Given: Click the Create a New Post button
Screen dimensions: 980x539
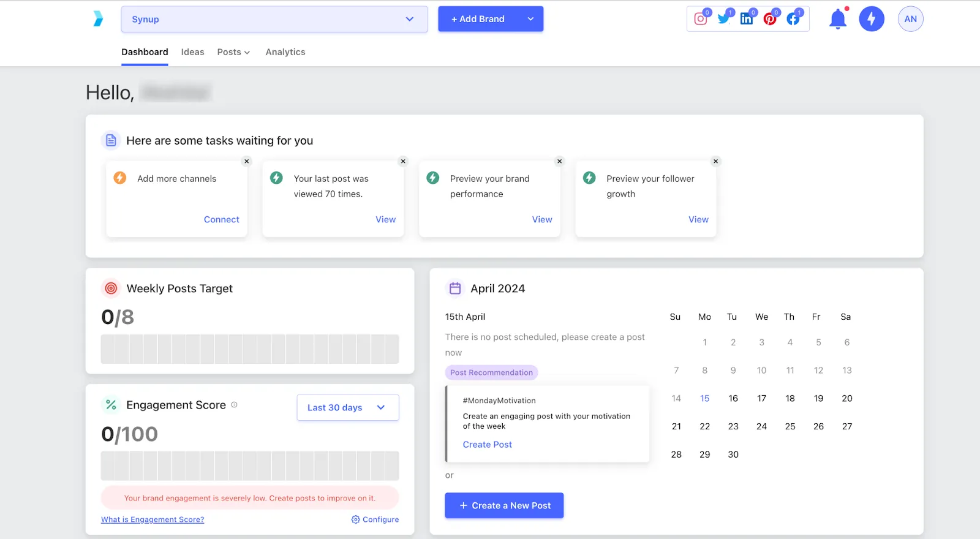Looking at the screenshot, I should pos(504,506).
